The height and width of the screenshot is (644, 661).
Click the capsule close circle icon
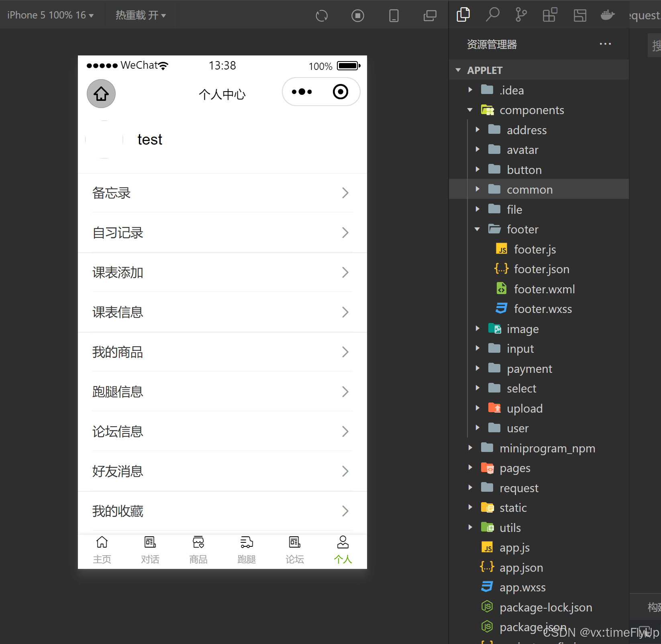click(341, 92)
